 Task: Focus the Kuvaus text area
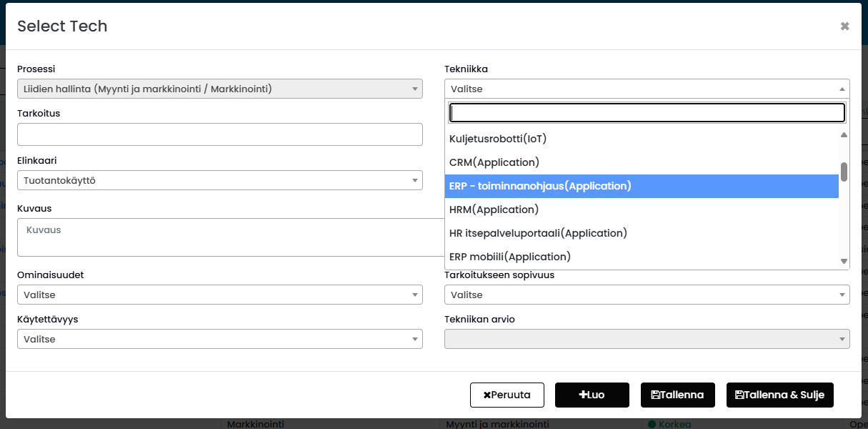pos(230,237)
